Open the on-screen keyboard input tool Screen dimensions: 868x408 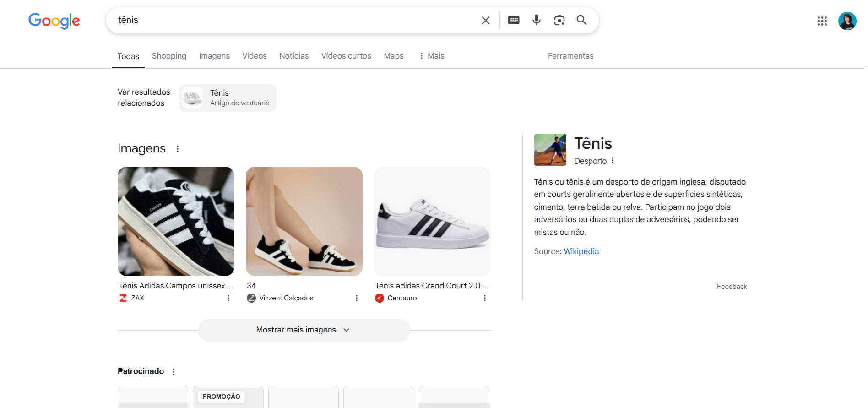pyautogui.click(x=514, y=20)
